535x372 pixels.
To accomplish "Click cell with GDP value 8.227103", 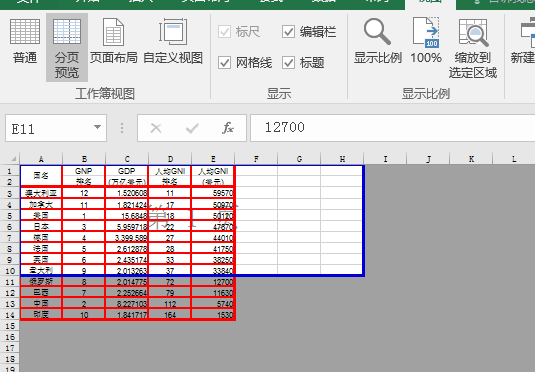I will click(127, 304).
